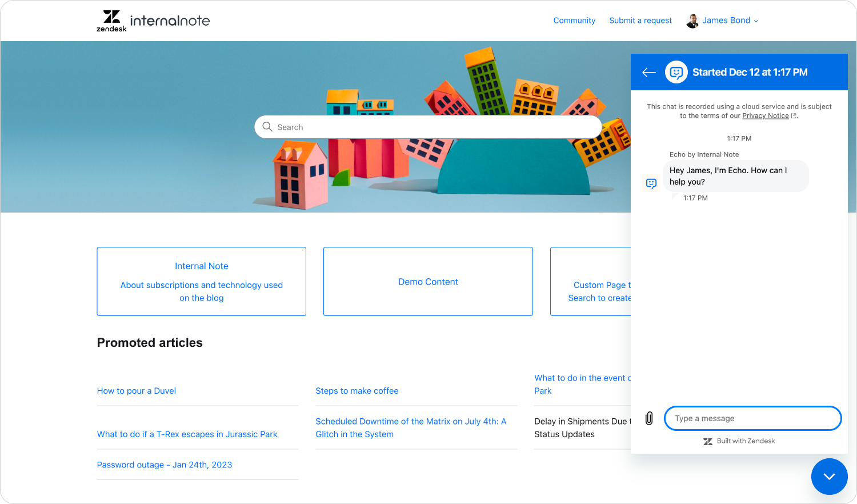Click Built with Zendesk text

click(746, 441)
